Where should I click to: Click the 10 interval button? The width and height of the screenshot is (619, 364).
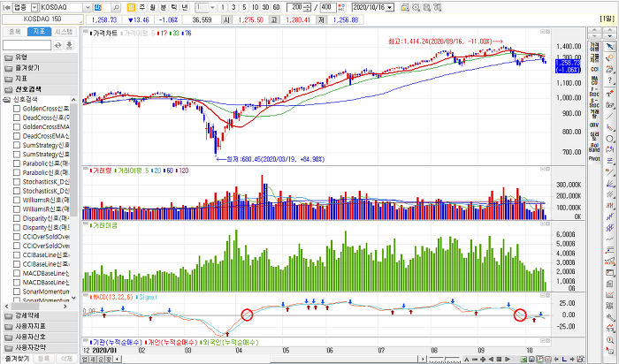[x=255, y=7]
